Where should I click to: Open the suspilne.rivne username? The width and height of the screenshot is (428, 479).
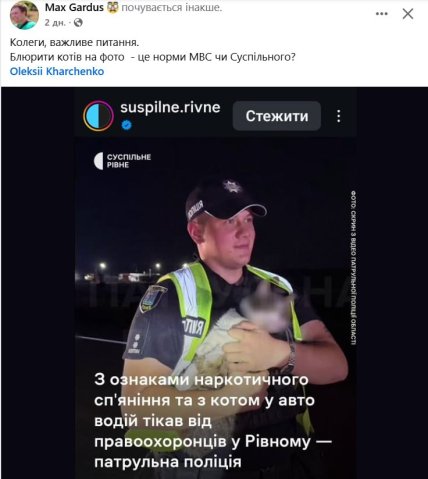(170, 107)
